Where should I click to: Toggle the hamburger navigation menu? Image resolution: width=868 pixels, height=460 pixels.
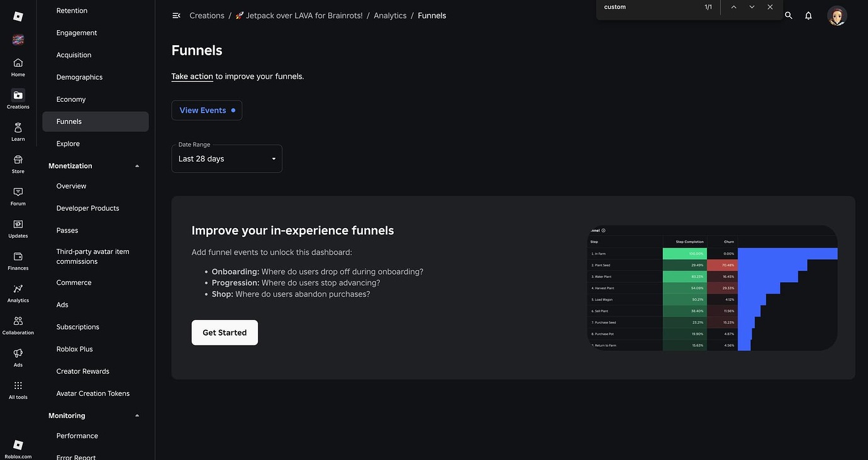(176, 16)
